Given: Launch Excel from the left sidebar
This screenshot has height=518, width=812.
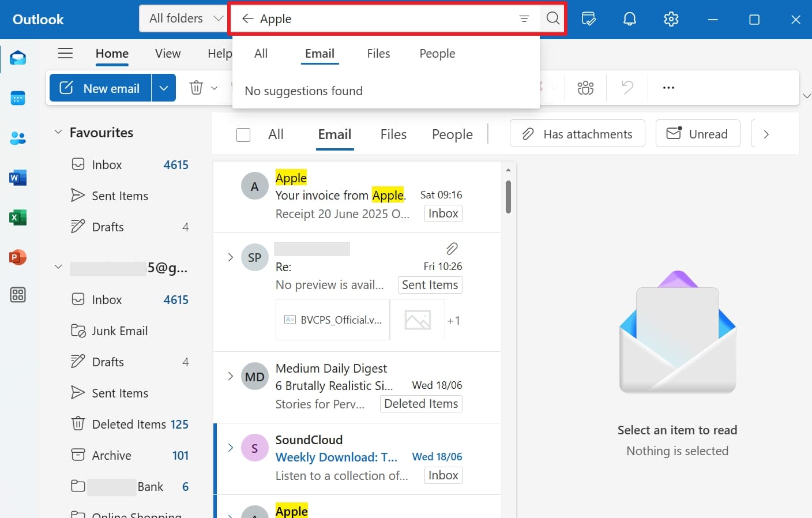Looking at the screenshot, I should pos(17,217).
